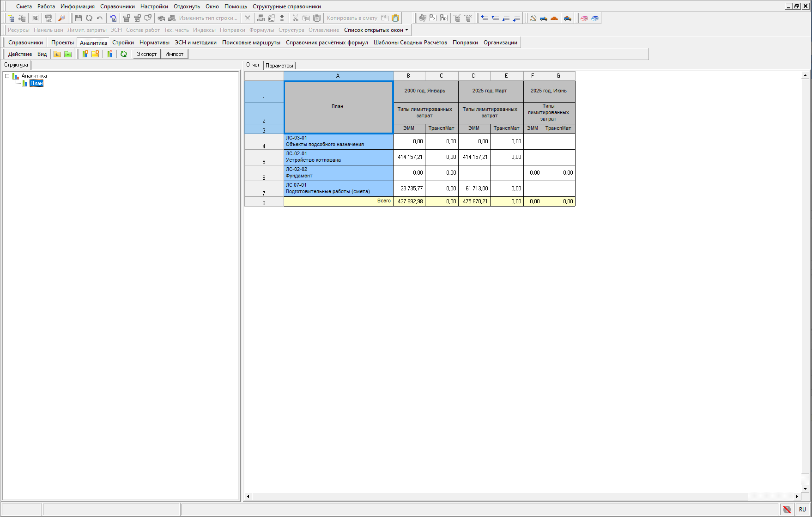The image size is (812, 517).
Task: Click the floppy disk save icon
Action: (79, 18)
